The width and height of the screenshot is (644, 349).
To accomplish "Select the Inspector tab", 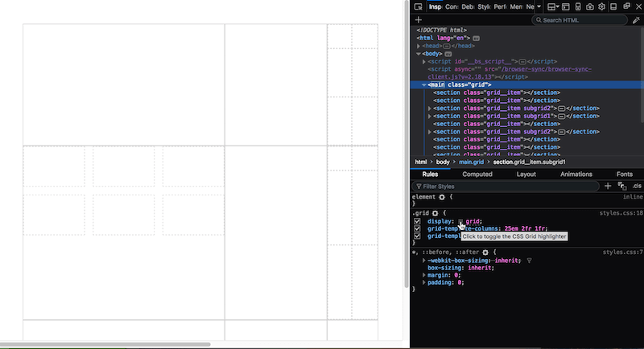I will (435, 6).
